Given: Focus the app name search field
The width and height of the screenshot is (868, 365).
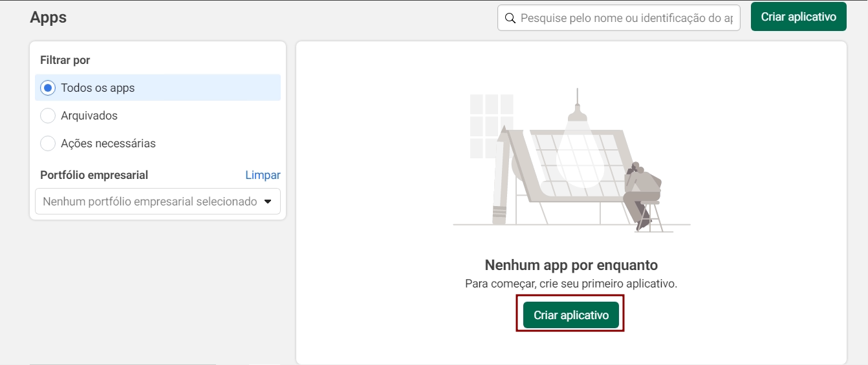Looking at the screenshot, I should [x=618, y=18].
